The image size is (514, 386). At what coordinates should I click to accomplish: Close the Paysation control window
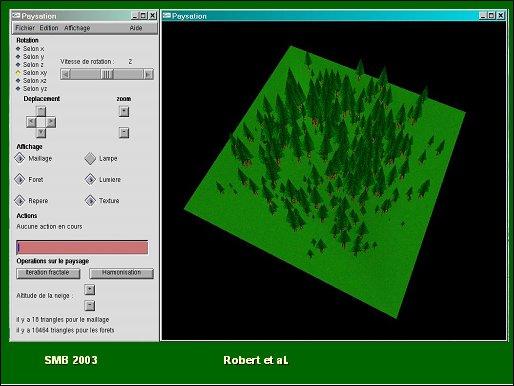(153, 15)
